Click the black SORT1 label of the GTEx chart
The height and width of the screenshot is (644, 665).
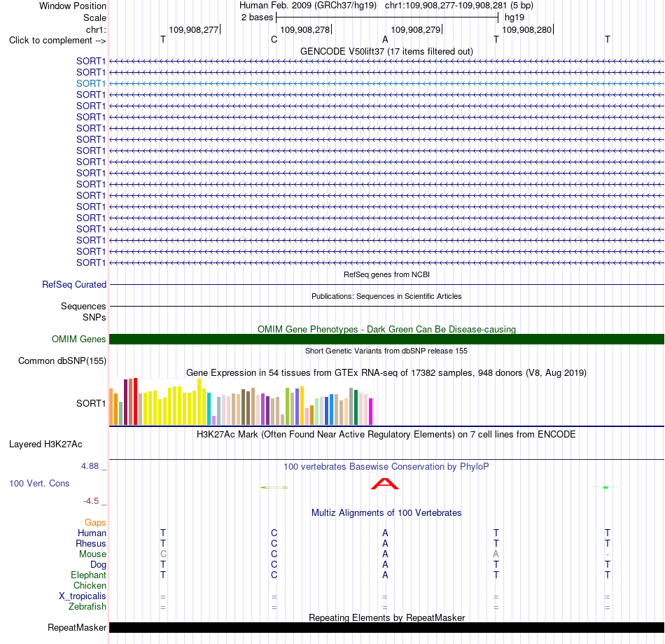click(91, 403)
